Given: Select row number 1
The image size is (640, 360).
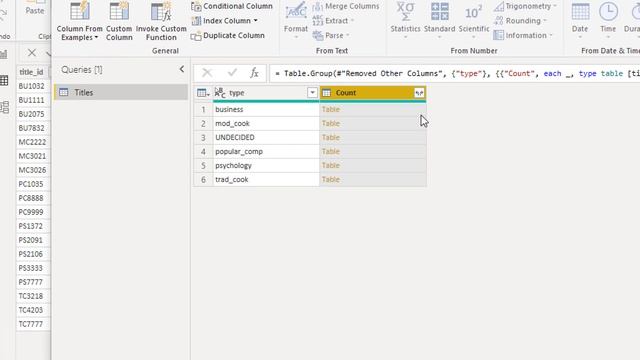Looking at the screenshot, I should (x=203, y=109).
